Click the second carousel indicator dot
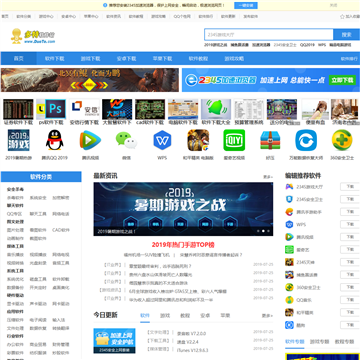The height and width of the screenshot is (360, 360). coord(263,231)
